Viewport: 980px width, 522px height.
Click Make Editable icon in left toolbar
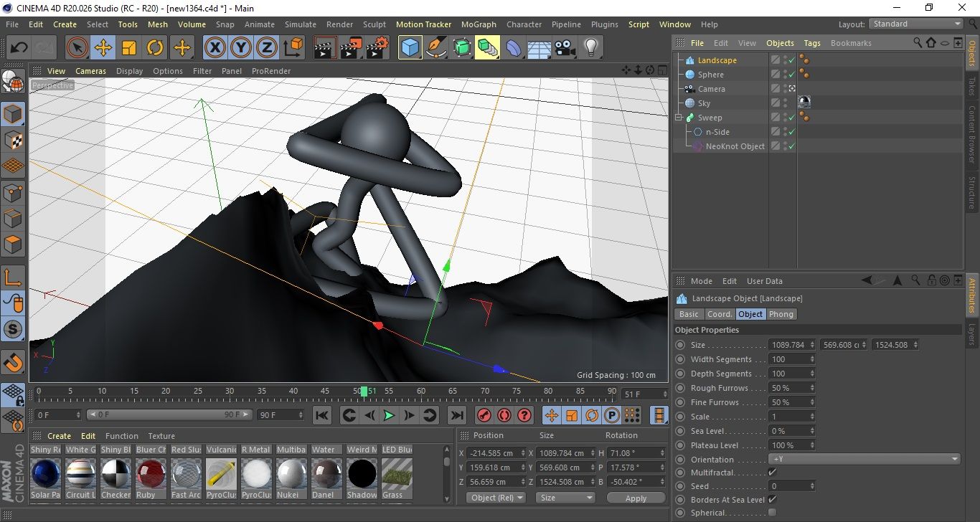tap(13, 83)
